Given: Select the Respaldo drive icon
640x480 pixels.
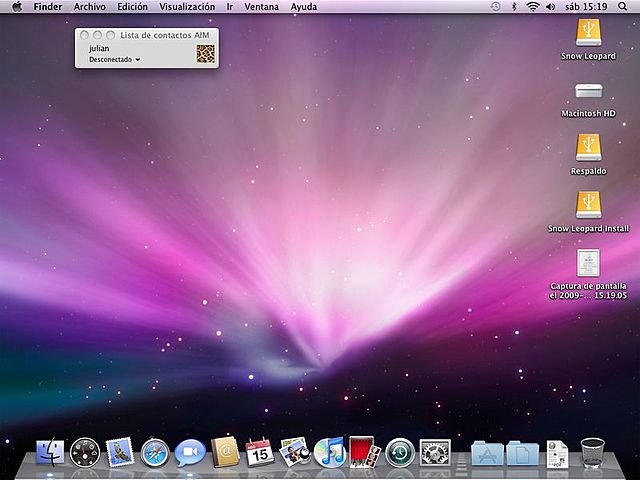Looking at the screenshot, I should pyautogui.click(x=588, y=147).
